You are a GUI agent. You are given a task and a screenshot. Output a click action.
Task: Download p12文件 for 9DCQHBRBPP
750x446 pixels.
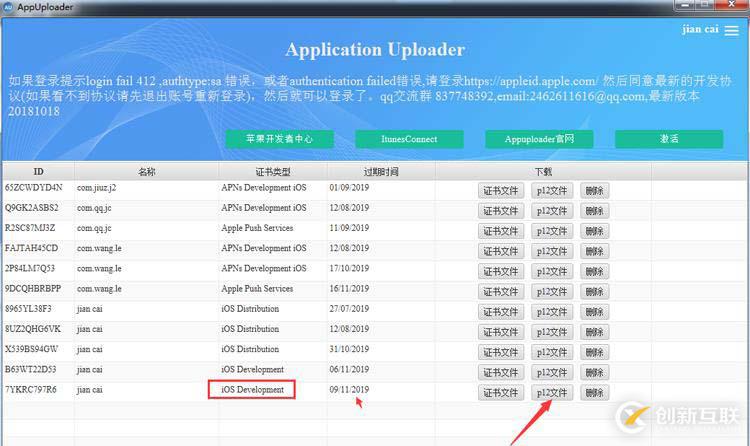click(552, 291)
